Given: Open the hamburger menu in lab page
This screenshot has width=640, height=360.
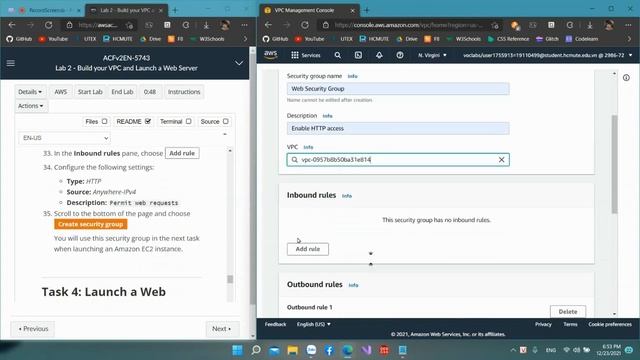Looking at the screenshot, I should pyautogui.click(x=11, y=63).
